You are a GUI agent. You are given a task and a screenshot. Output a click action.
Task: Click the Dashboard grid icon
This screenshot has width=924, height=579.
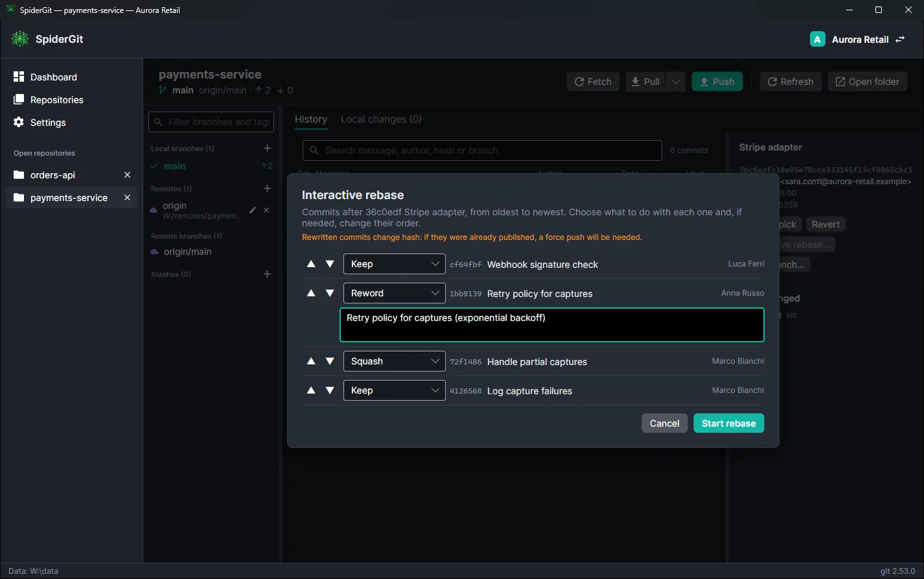[19, 77]
